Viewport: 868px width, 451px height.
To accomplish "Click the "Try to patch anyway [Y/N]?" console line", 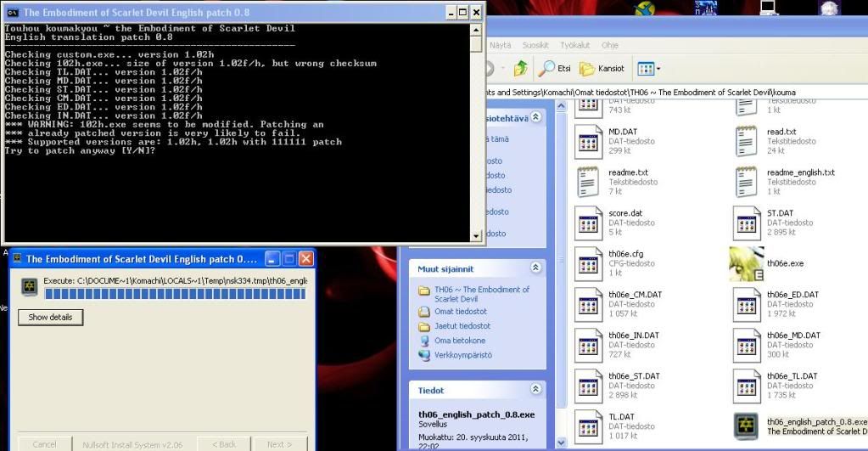I will click(80, 150).
